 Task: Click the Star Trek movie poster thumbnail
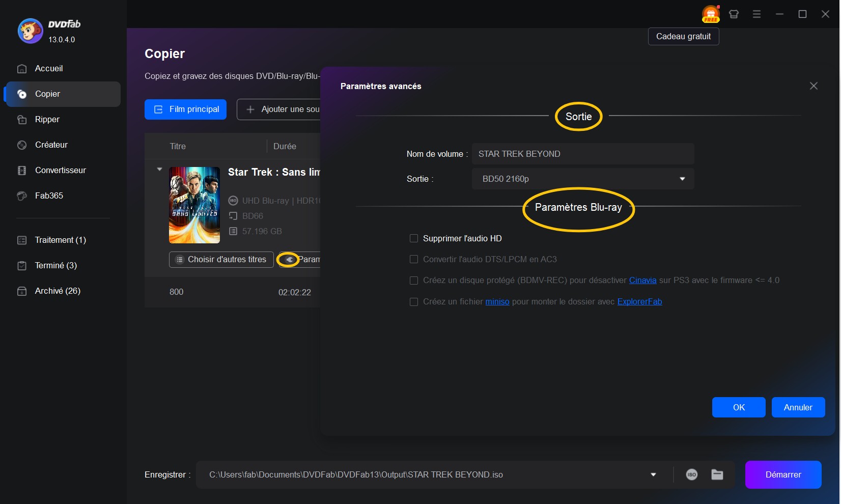194,205
